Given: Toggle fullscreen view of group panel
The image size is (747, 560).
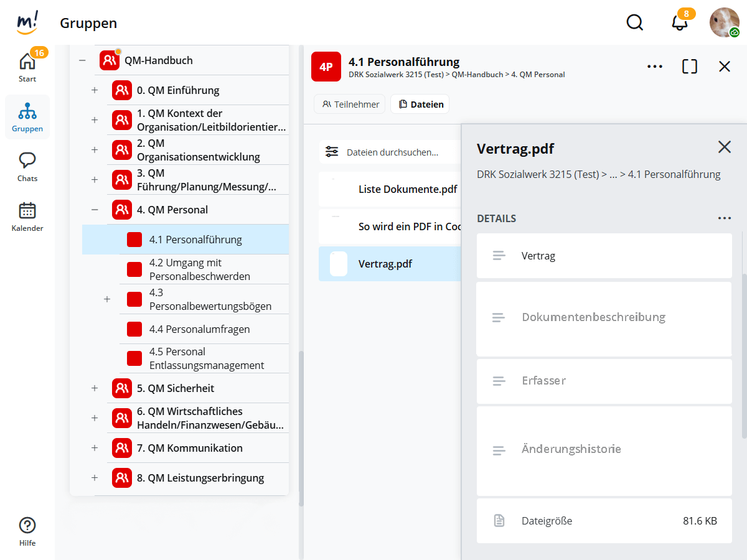Looking at the screenshot, I should click(690, 67).
